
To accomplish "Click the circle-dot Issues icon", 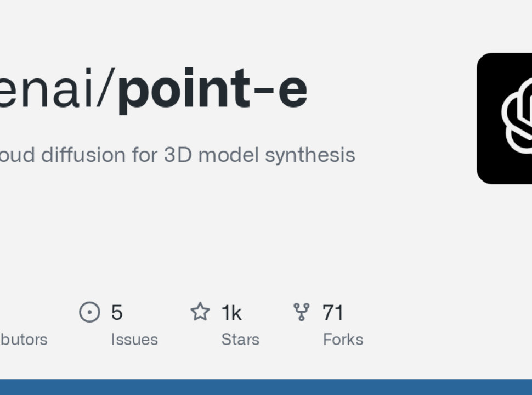I will coord(89,312).
